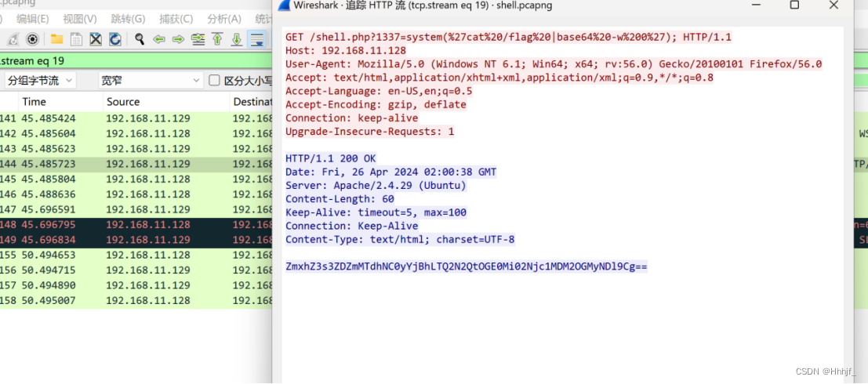Viewport: 868px width, 384px height.
Task: Open the 分析(A) menu
Action: pos(224,20)
